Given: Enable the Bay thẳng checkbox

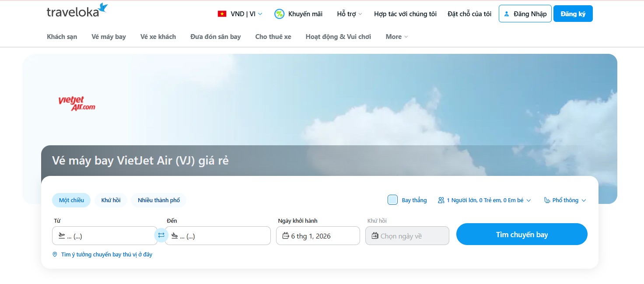Looking at the screenshot, I should (x=392, y=200).
